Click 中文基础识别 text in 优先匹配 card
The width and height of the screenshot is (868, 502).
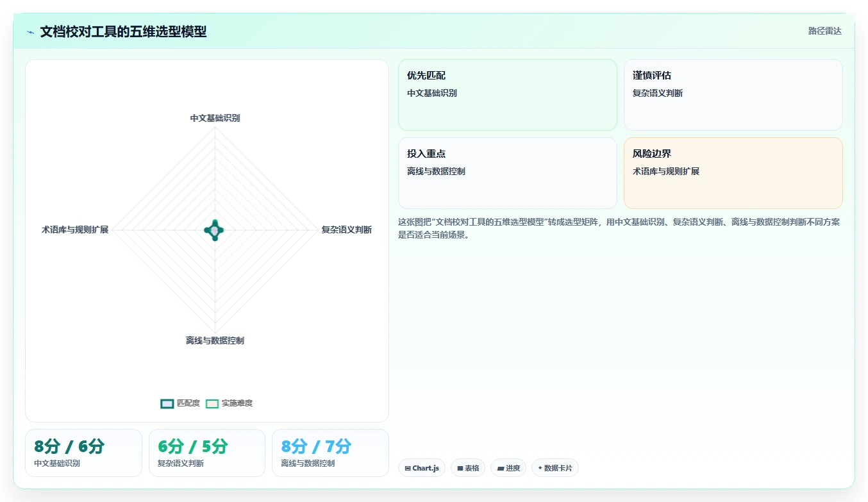pyautogui.click(x=432, y=93)
